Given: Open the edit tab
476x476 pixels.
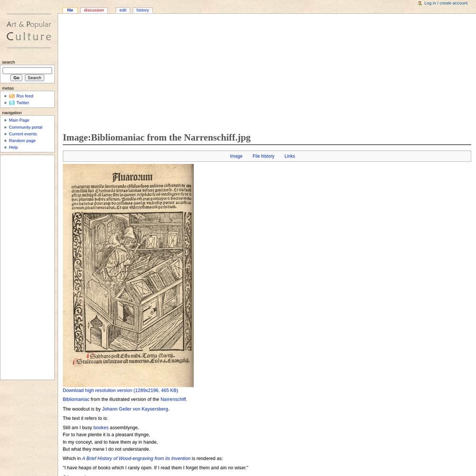Looking at the screenshot, I should pyautogui.click(x=123, y=10).
